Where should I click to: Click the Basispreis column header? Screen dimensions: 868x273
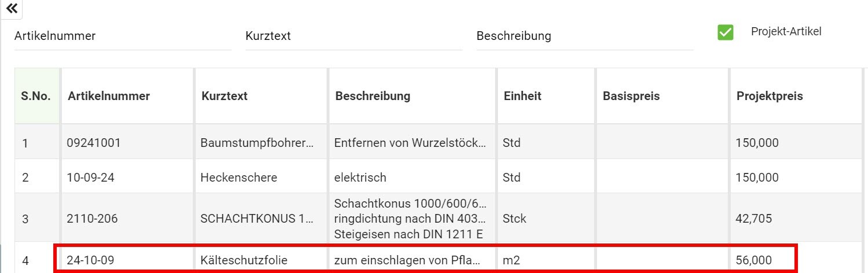coord(631,96)
